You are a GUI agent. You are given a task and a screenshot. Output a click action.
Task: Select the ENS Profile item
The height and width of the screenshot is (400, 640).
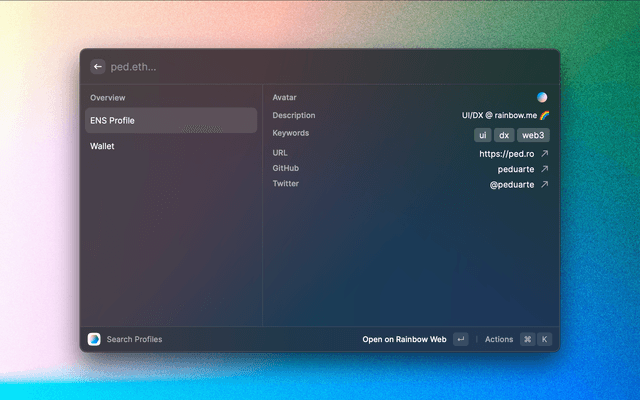coord(170,121)
